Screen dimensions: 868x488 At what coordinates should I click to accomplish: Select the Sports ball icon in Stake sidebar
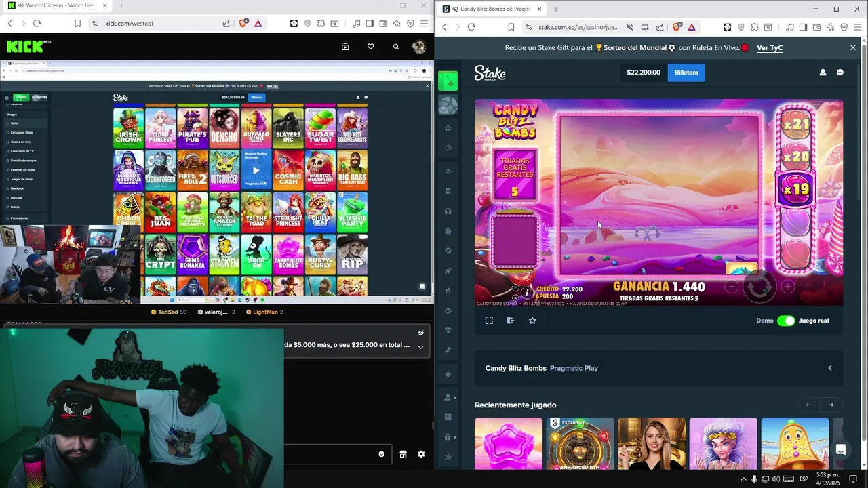[x=448, y=104]
